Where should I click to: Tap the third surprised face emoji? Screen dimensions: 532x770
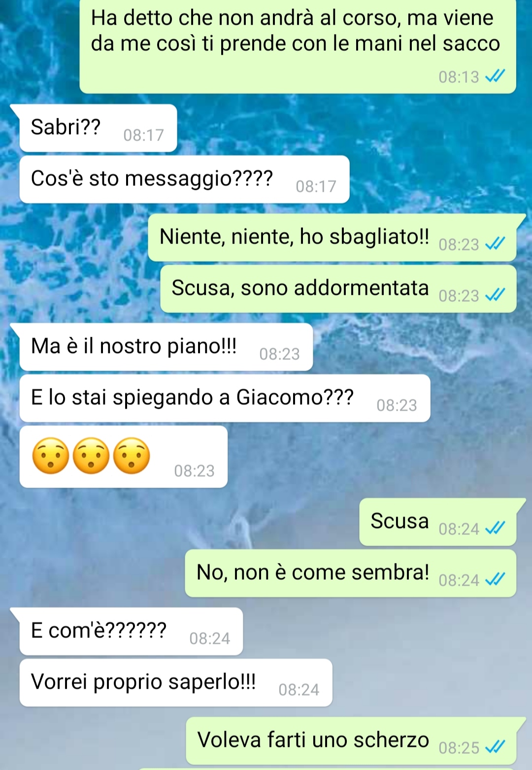pos(132,456)
